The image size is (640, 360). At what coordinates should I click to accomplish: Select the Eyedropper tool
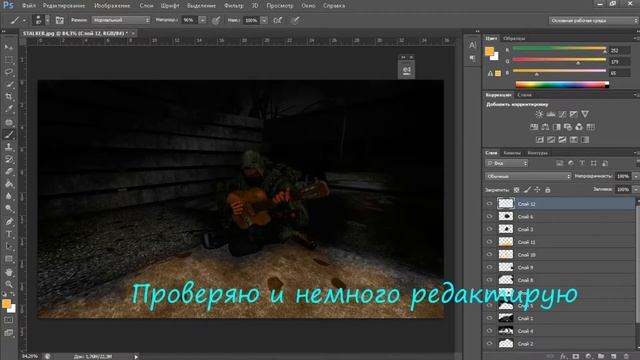pos(9,109)
